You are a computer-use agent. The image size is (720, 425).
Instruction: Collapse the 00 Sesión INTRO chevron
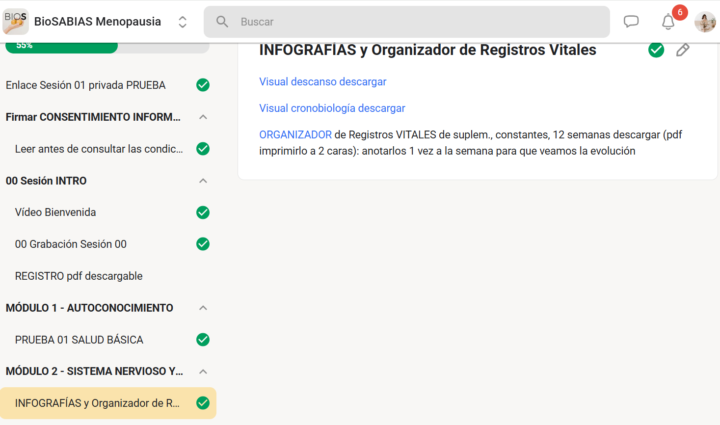(x=203, y=181)
